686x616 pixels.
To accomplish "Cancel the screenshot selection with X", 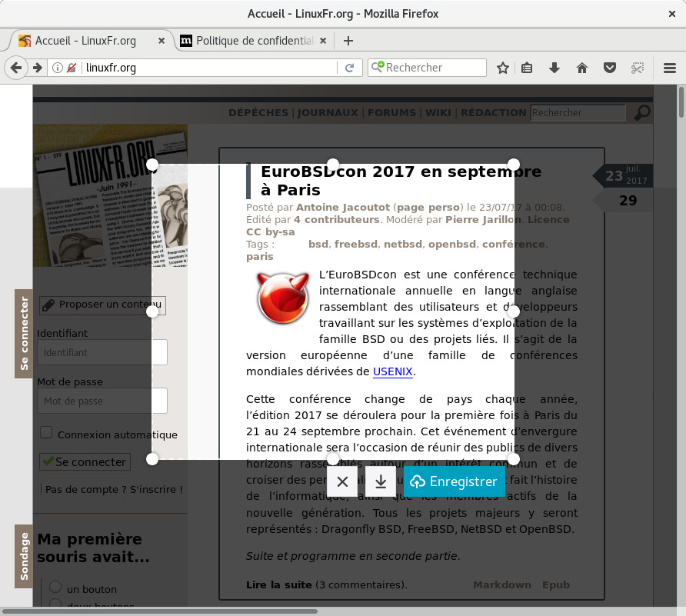I will pos(342,481).
